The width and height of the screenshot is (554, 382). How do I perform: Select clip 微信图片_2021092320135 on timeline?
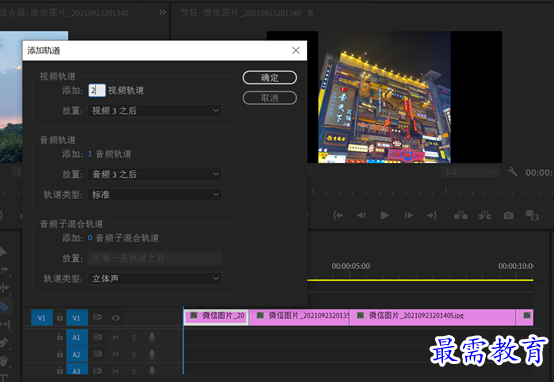[x=299, y=317]
